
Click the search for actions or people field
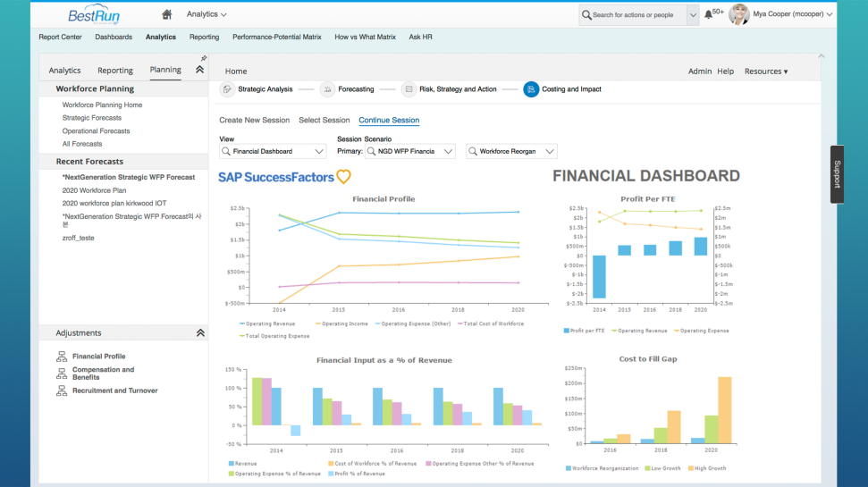[633, 15]
